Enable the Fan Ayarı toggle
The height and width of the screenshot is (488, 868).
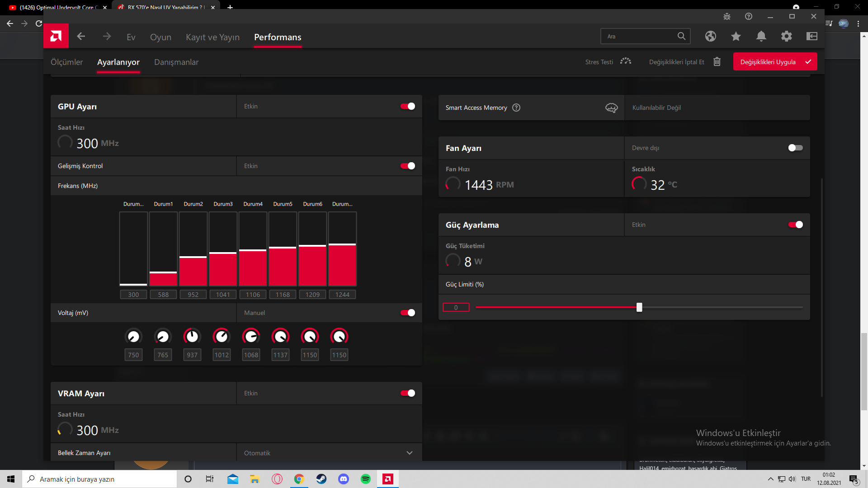tap(795, 148)
